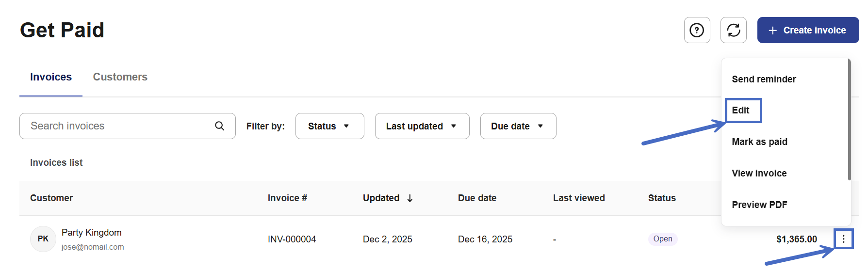Switch to the Customers tab
The image size is (868, 271).
click(x=120, y=77)
